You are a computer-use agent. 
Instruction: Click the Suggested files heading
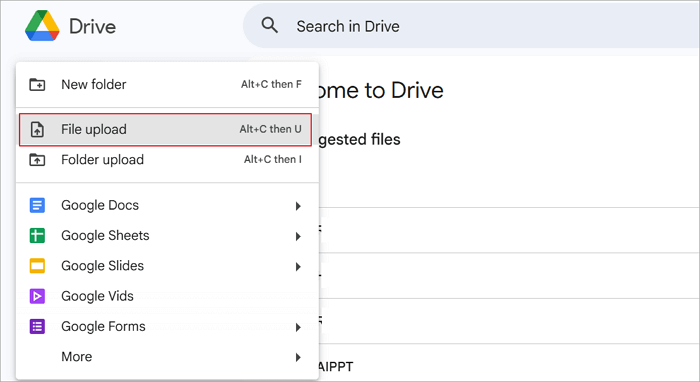pyautogui.click(x=359, y=140)
